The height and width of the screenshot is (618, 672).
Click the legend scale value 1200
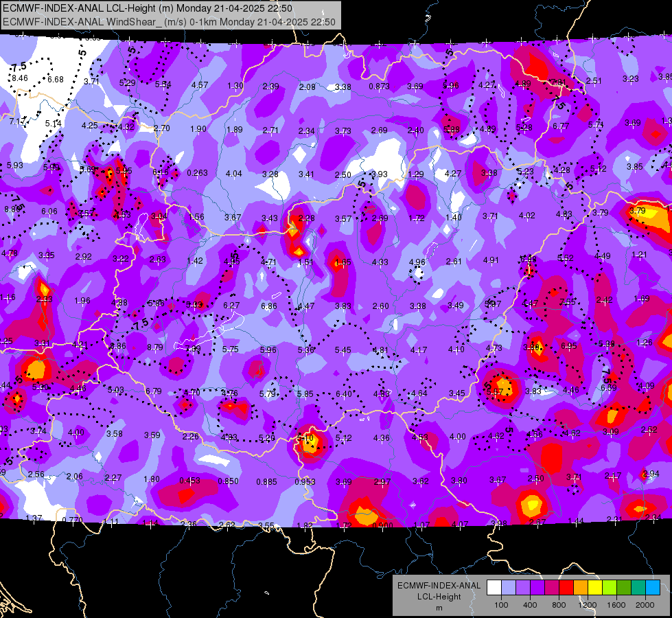click(587, 605)
